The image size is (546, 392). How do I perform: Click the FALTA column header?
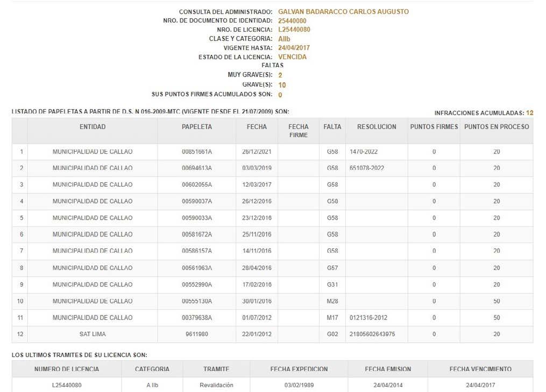click(332, 127)
